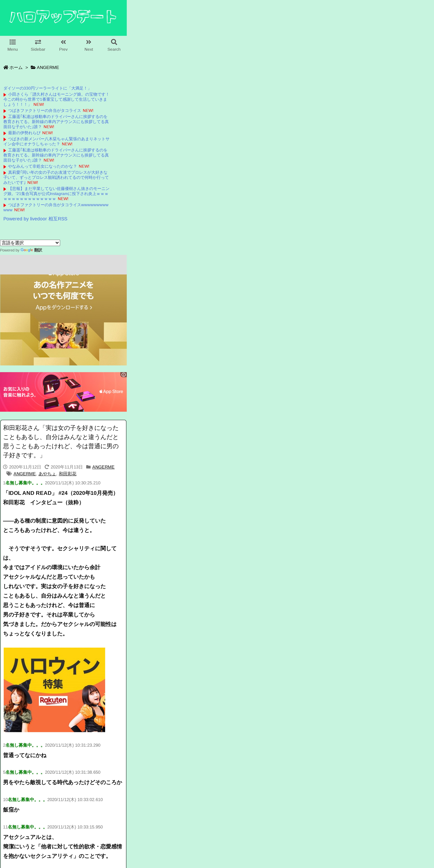Click the ANGERME folder icon in breadcrumb

[33, 67]
